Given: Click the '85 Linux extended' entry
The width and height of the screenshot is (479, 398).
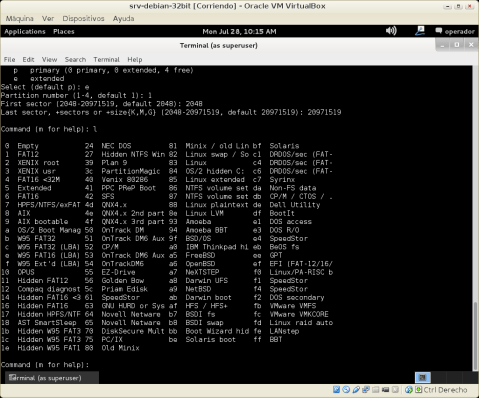Looking at the screenshot, I should point(207,180).
